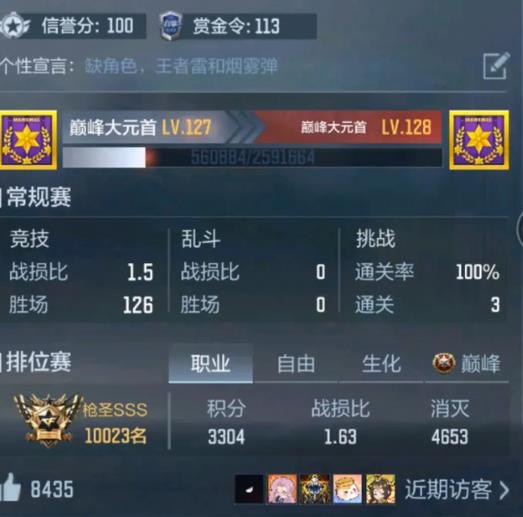Click the personal declaration text 缺角色

pos(111,66)
